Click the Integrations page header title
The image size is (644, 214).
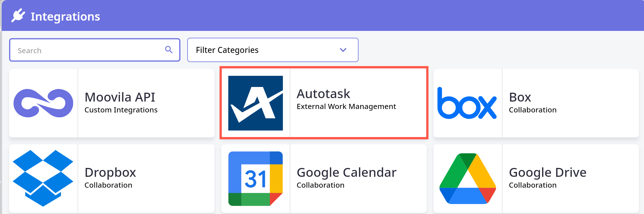(65, 17)
